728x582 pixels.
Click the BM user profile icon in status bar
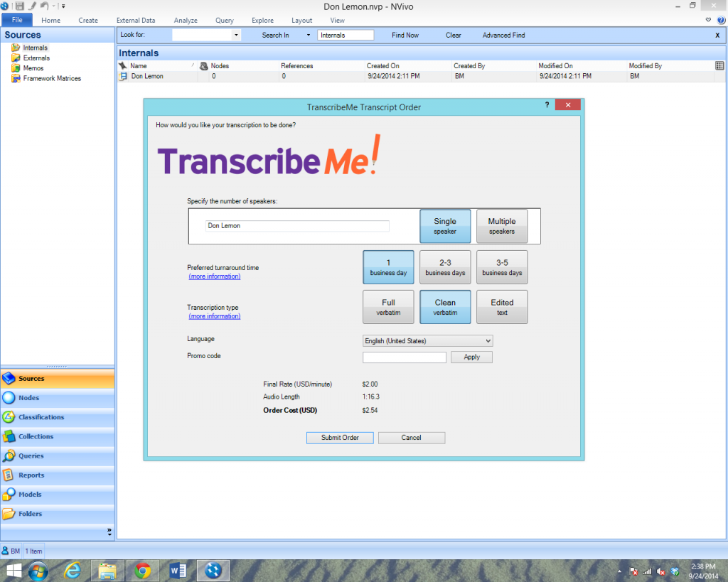pos(5,551)
